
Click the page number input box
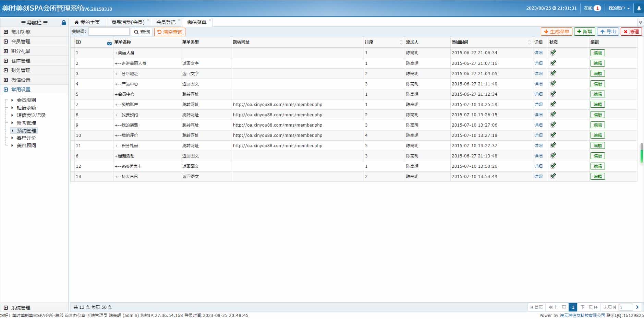click(x=625, y=307)
